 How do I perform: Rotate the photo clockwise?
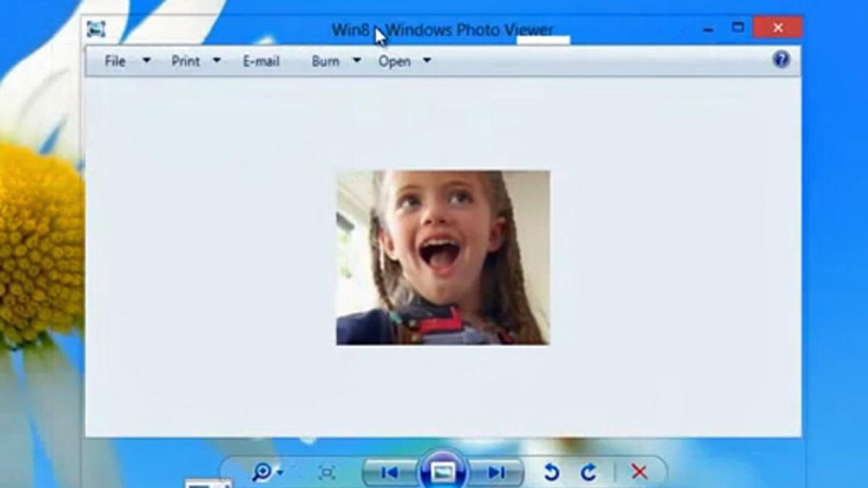point(589,473)
